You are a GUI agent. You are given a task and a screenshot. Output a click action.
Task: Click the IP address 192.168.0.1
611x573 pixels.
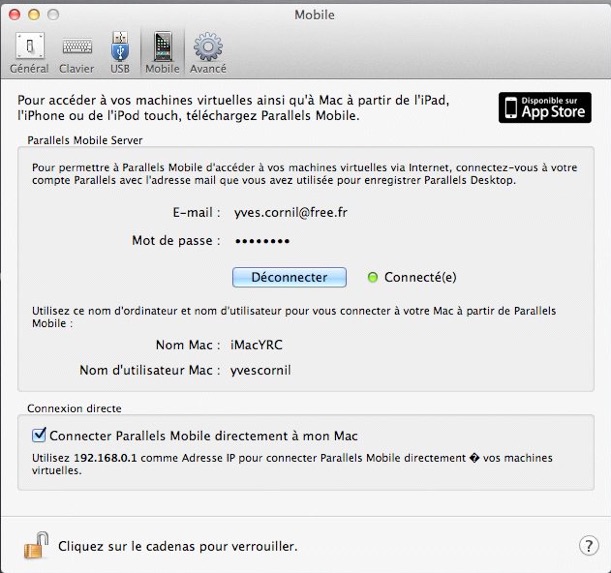tap(105, 458)
